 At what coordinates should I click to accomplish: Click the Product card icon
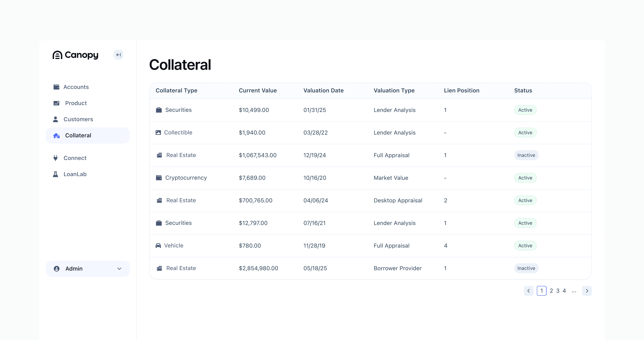[56, 103]
